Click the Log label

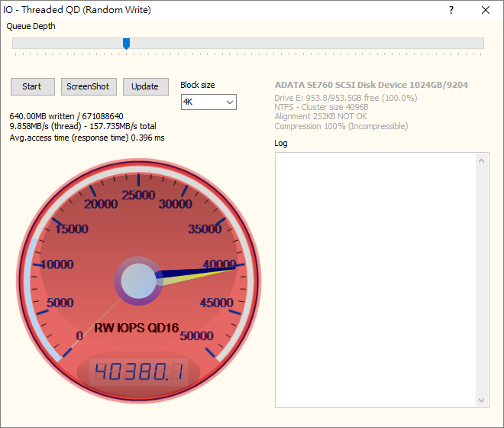(x=280, y=143)
